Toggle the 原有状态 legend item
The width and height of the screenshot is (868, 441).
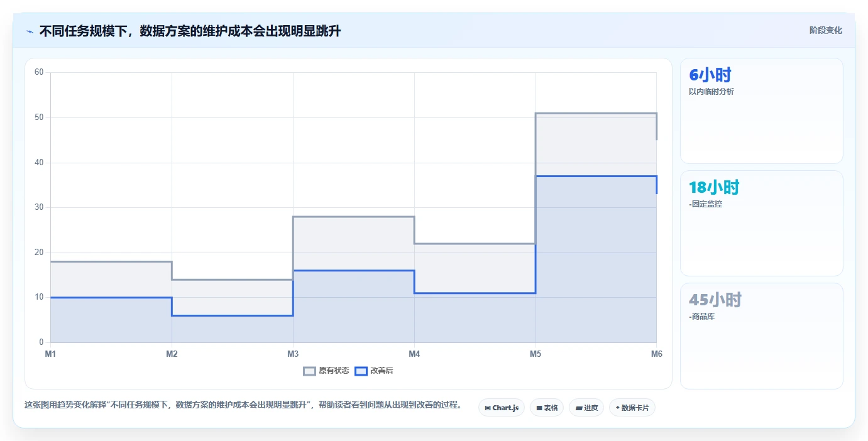pos(326,371)
